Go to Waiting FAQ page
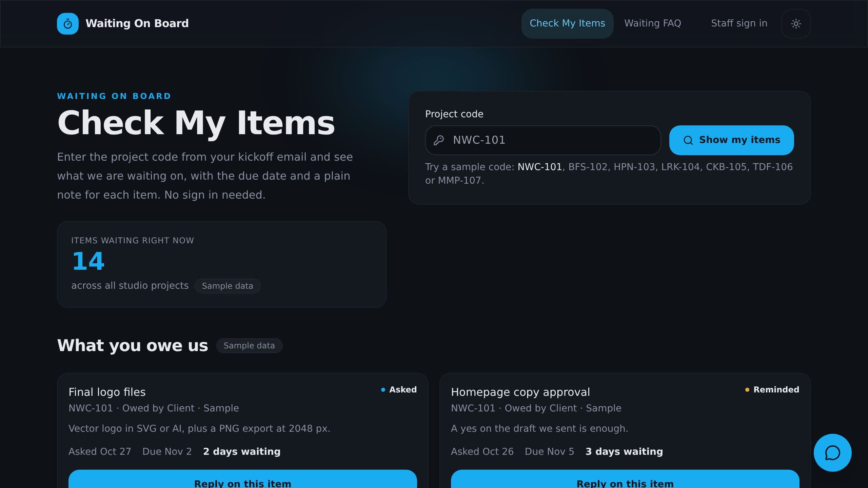868x488 pixels. click(653, 23)
